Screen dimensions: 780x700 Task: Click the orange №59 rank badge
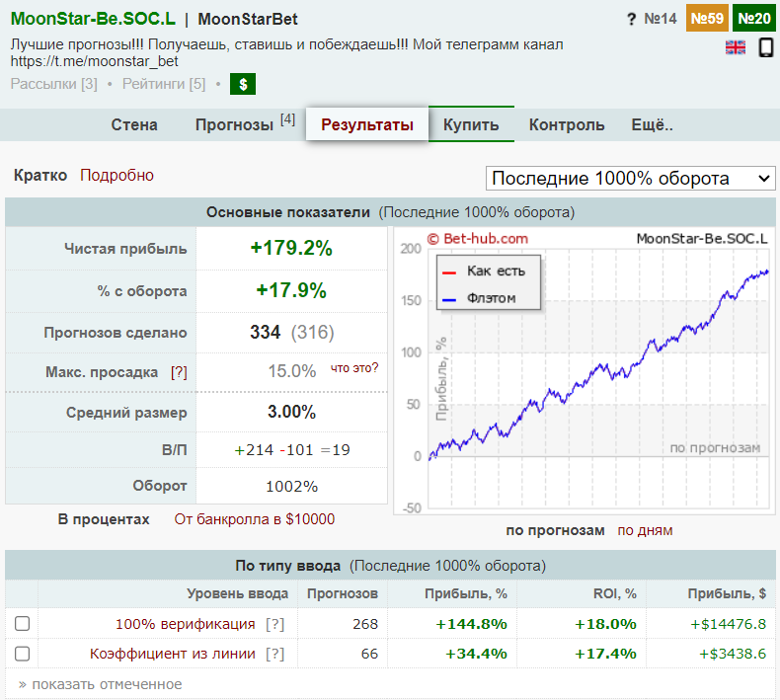707,19
